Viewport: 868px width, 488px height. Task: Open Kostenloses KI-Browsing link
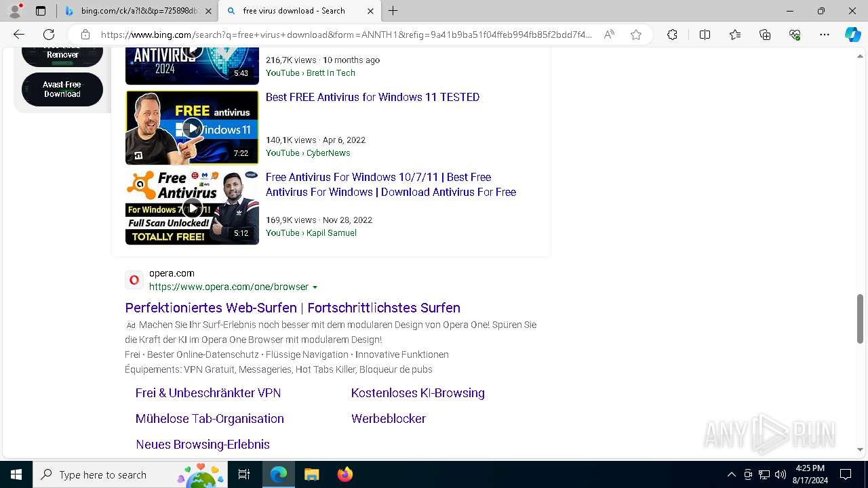(x=418, y=393)
